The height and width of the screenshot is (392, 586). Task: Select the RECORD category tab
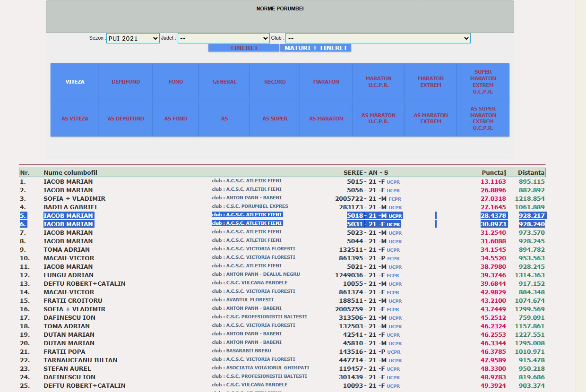(275, 82)
